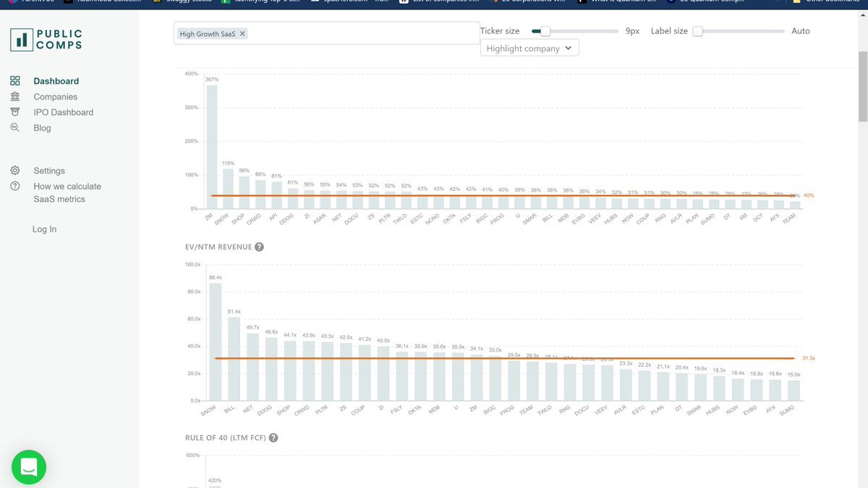Select the BILL bar labeled 61.4x

pos(234,359)
